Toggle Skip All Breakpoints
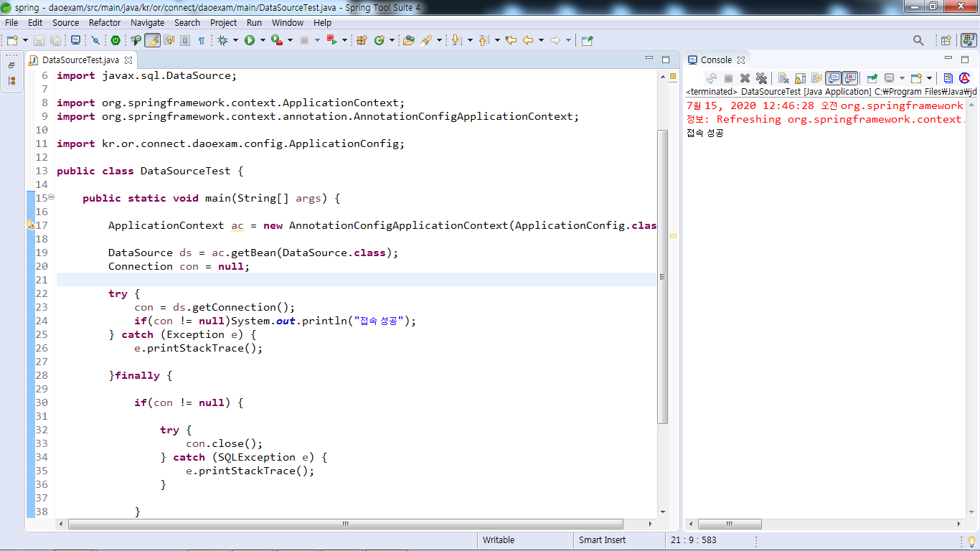This screenshot has height=551, width=980. click(95, 41)
